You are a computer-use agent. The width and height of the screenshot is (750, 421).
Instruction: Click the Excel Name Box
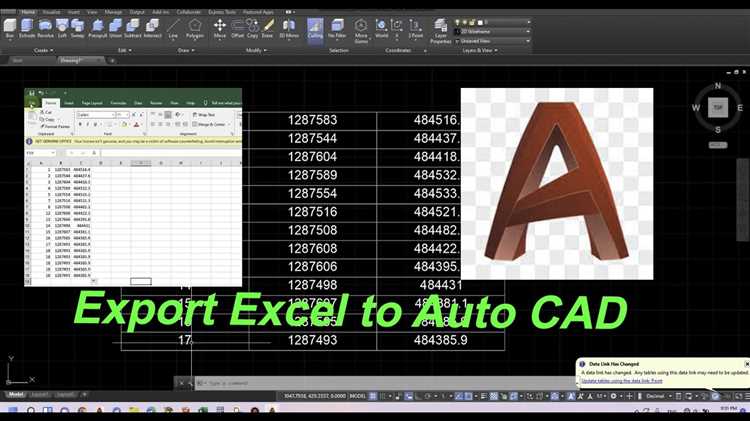[x=41, y=153]
